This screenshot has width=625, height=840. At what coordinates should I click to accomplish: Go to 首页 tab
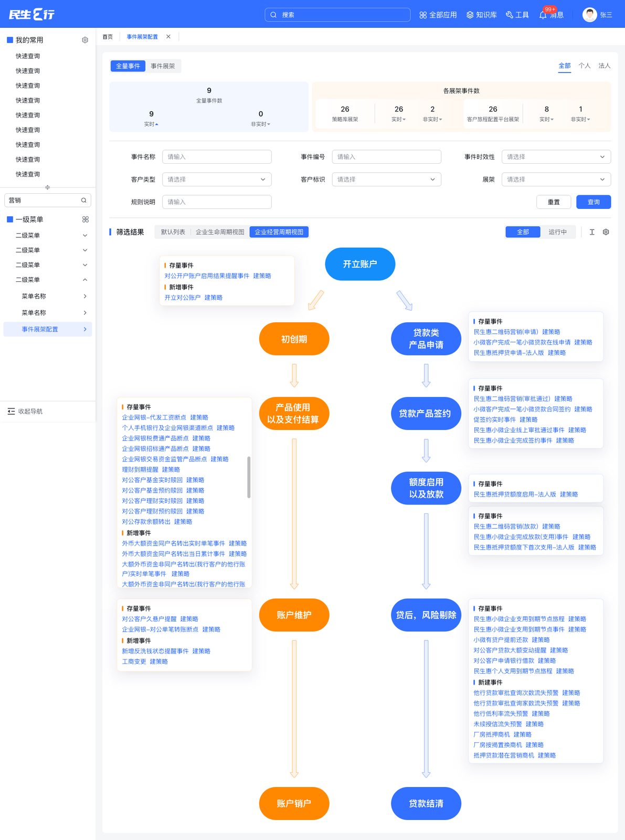pyautogui.click(x=108, y=37)
